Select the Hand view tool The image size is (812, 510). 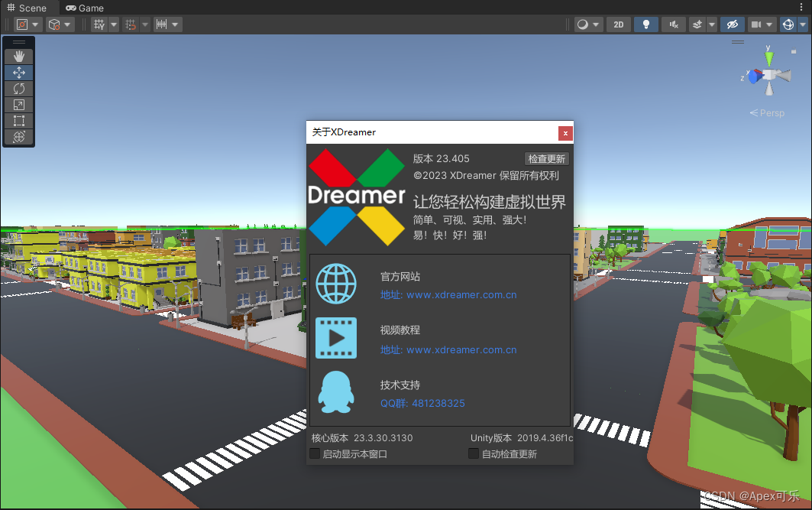point(18,56)
